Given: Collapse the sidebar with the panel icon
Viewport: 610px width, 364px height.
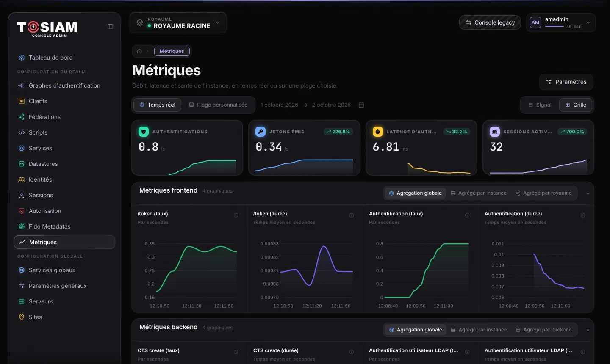Looking at the screenshot, I should point(110,26).
